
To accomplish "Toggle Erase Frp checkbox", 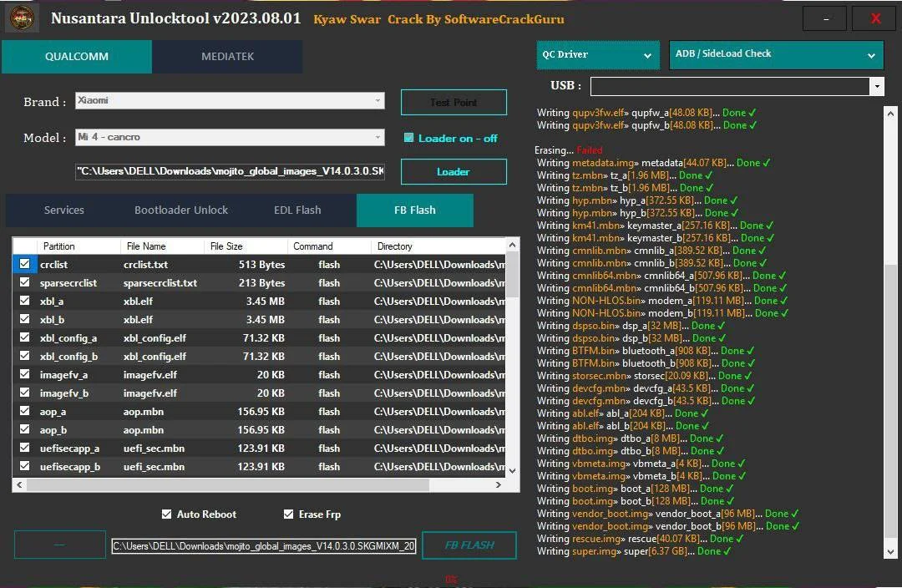I will 288,514.
